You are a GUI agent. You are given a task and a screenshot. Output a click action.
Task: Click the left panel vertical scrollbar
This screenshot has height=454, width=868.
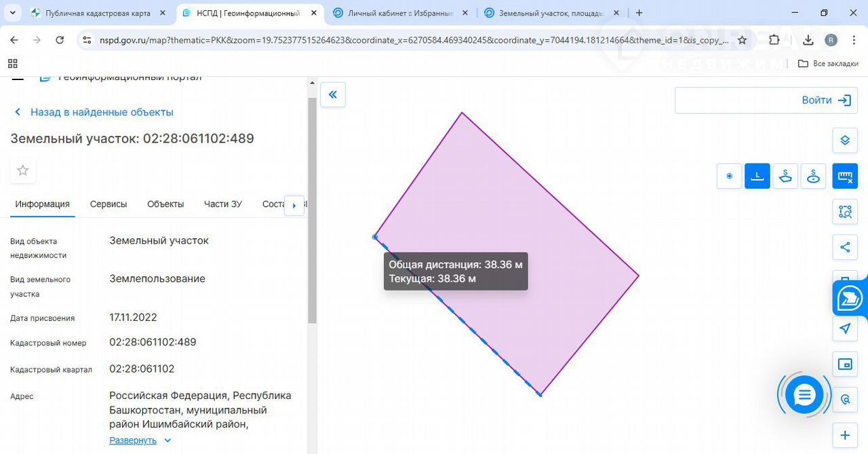click(312, 210)
